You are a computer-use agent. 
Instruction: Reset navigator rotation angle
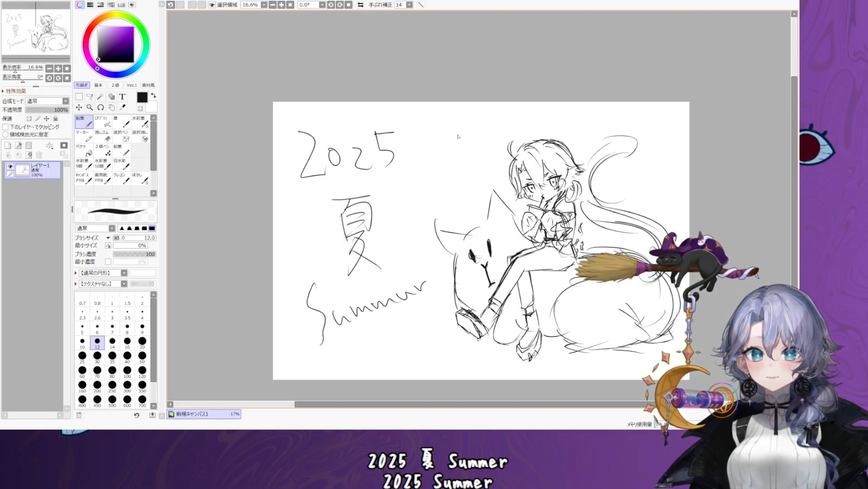coord(67,78)
